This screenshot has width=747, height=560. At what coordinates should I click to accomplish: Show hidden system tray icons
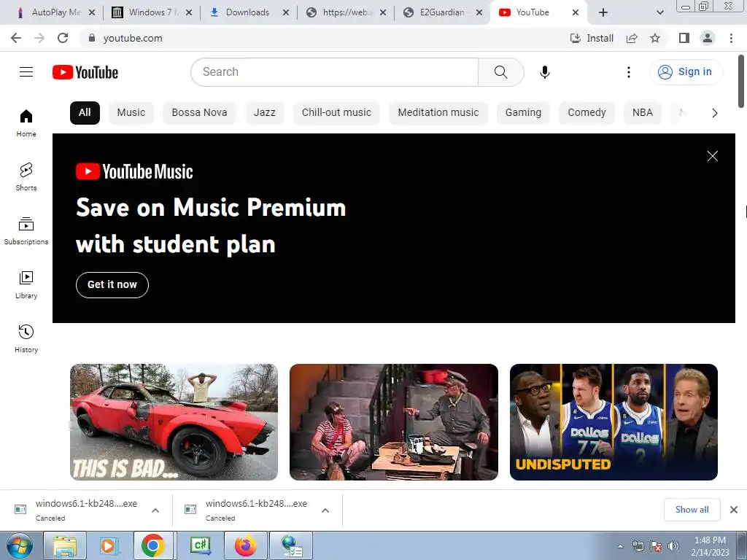pyautogui.click(x=620, y=546)
